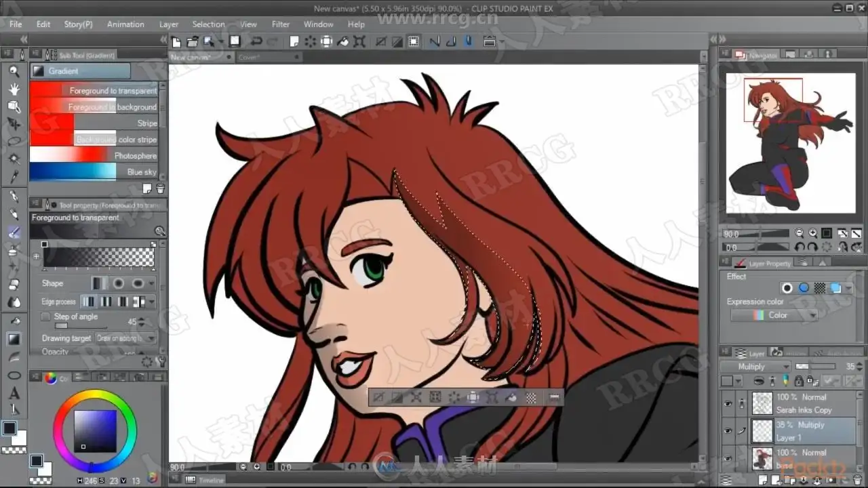Open the File menu
This screenshot has height=488, width=868.
(x=16, y=24)
